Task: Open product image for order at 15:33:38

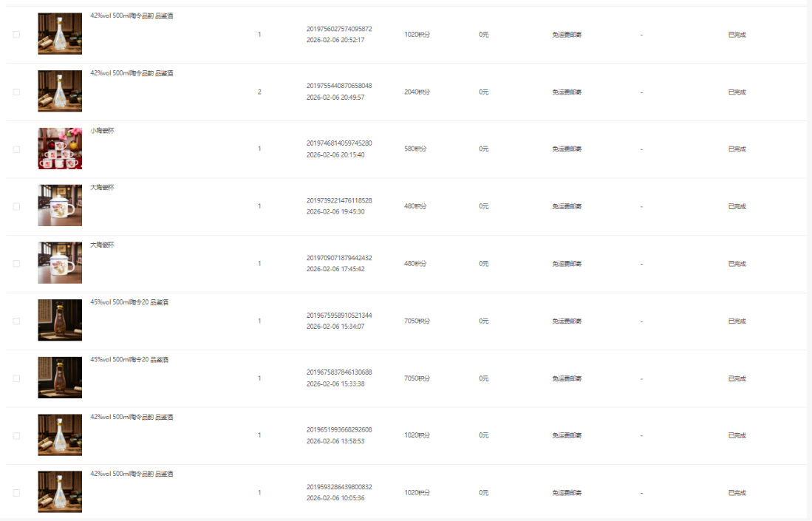Action: coord(60,378)
